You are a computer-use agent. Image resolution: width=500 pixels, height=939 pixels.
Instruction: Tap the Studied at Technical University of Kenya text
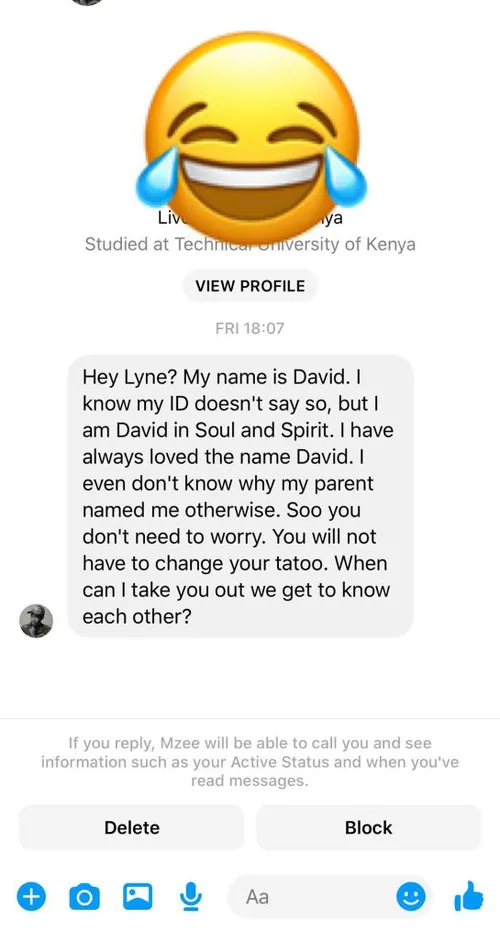250,244
